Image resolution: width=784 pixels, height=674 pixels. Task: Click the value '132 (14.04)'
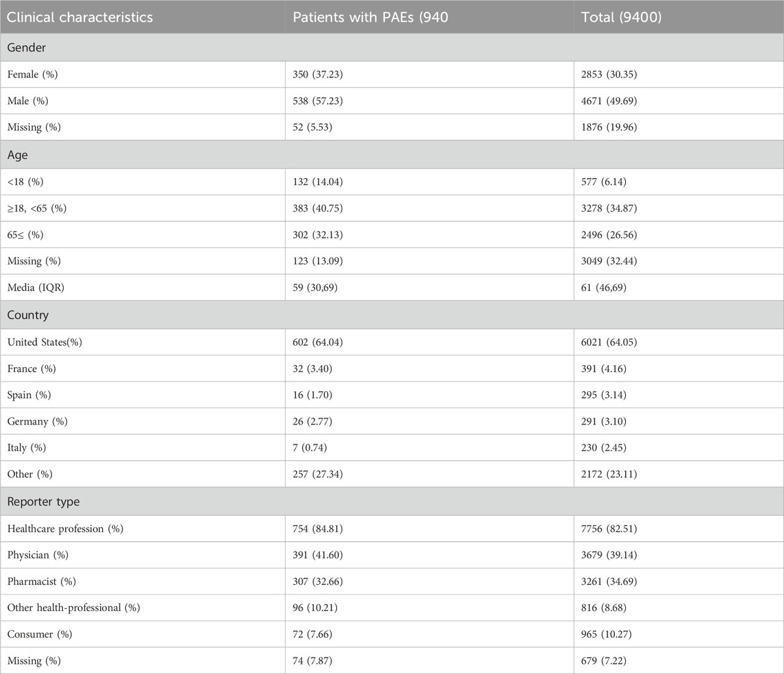pyautogui.click(x=318, y=182)
